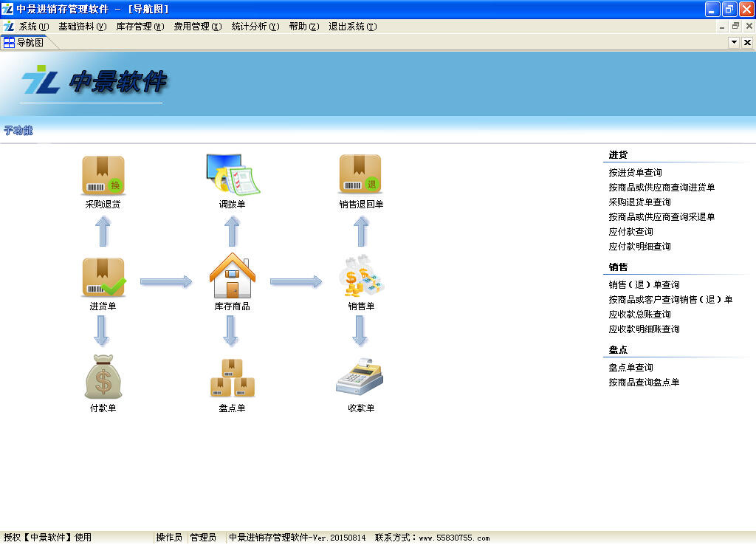Open the 统计分析 menu
The image size is (756, 545).
[255, 27]
